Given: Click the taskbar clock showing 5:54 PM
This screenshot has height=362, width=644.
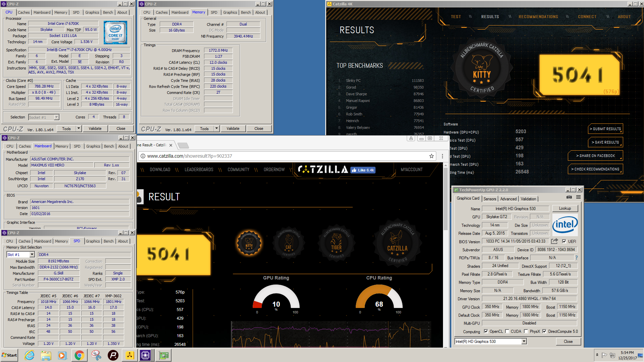Looking at the screenshot, I should [x=627, y=355].
